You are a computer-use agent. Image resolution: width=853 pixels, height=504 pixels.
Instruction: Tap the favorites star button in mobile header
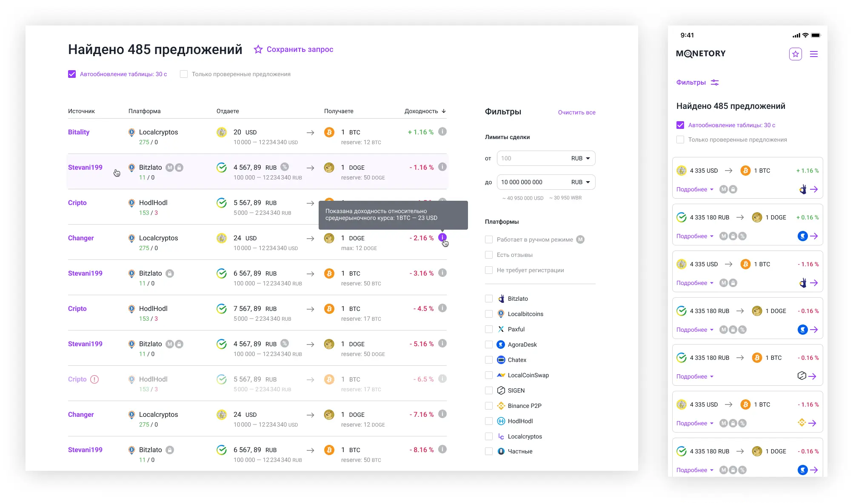tap(796, 54)
